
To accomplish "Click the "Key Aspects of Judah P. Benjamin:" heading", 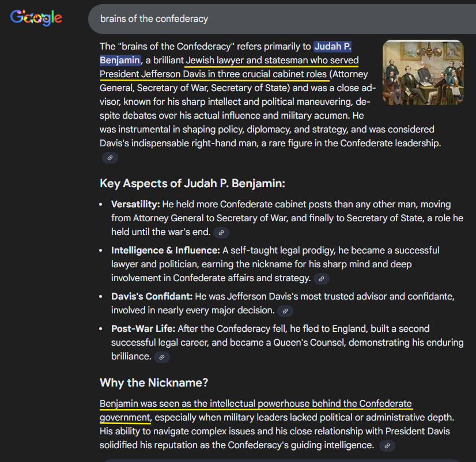I will click(x=192, y=184).
